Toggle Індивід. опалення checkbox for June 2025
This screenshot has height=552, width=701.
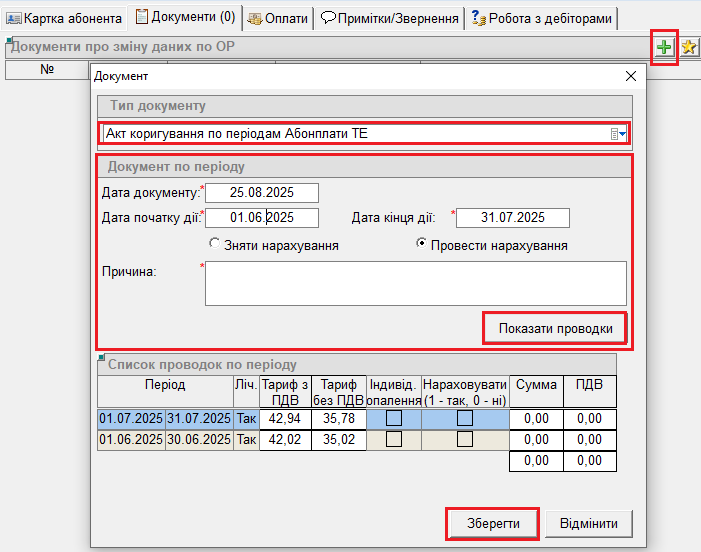coord(394,439)
